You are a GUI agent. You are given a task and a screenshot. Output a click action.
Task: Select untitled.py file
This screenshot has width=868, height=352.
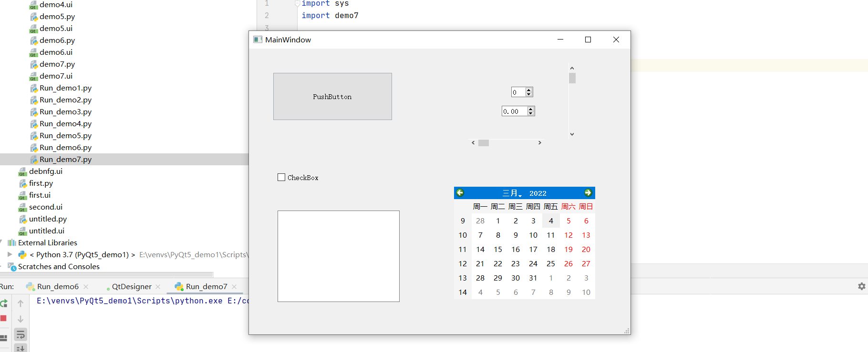pos(48,219)
